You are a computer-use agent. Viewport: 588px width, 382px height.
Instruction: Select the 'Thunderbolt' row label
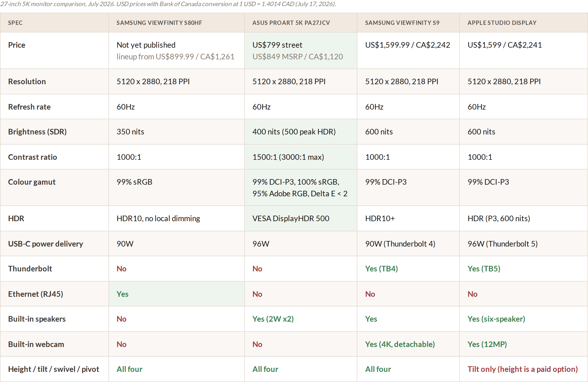[x=30, y=269]
